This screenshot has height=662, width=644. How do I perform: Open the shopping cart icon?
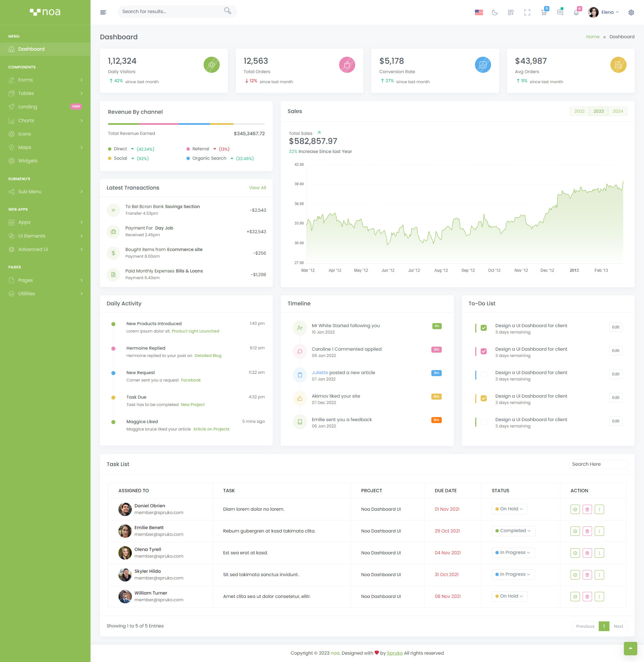point(544,12)
